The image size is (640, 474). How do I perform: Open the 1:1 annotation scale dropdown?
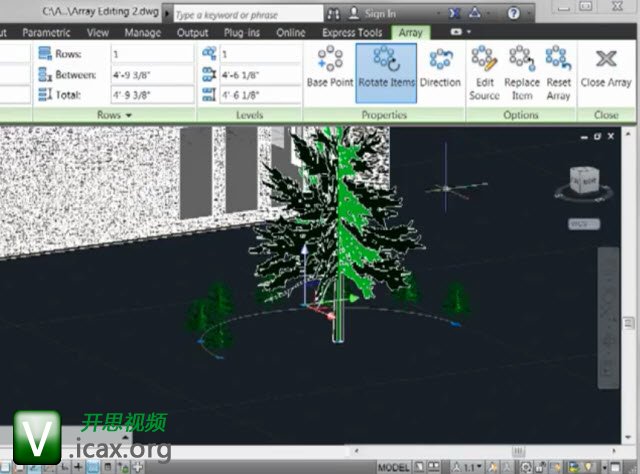(468, 467)
